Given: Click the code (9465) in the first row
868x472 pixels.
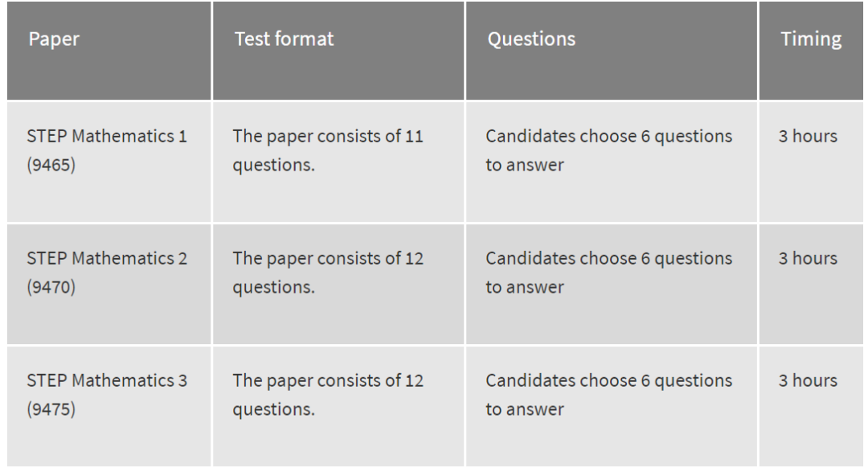Looking at the screenshot, I should [51, 165].
